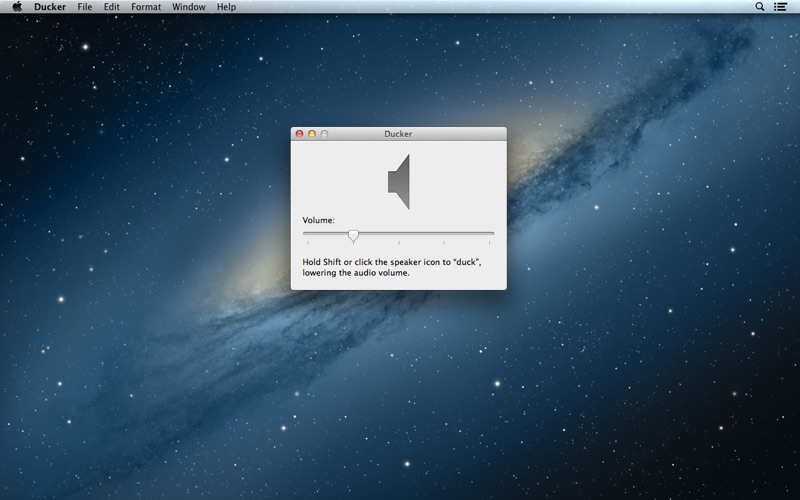Open the Ducker application menu

(x=50, y=7)
